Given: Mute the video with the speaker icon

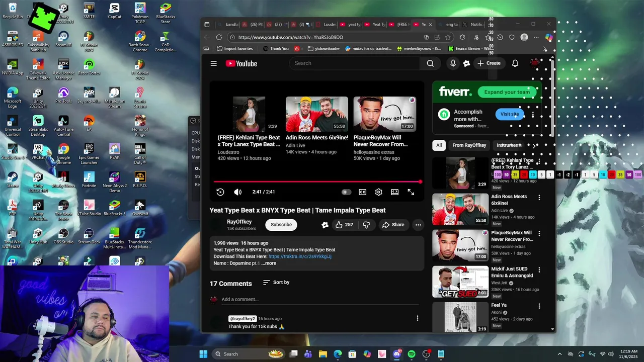Looking at the screenshot, I should click(237, 192).
